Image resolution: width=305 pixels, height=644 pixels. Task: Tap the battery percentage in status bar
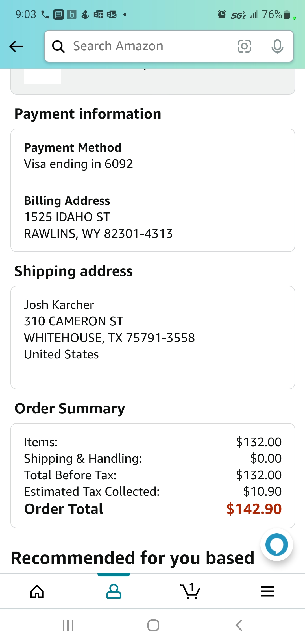point(272,14)
